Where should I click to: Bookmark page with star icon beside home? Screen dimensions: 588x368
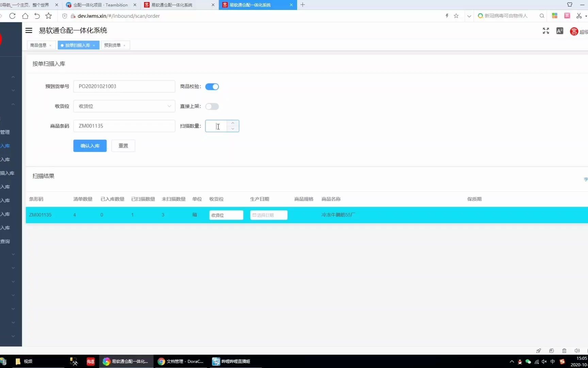[x=49, y=16]
